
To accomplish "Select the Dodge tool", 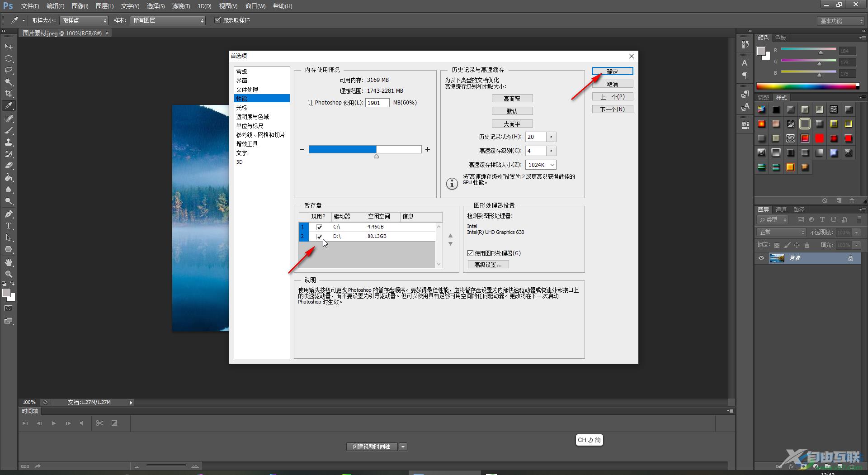I will coord(9,201).
